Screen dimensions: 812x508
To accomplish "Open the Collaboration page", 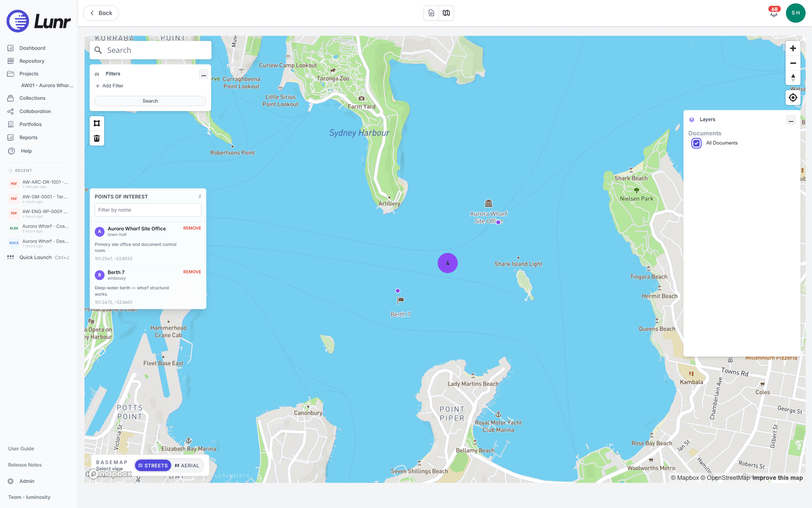I will tap(35, 111).
